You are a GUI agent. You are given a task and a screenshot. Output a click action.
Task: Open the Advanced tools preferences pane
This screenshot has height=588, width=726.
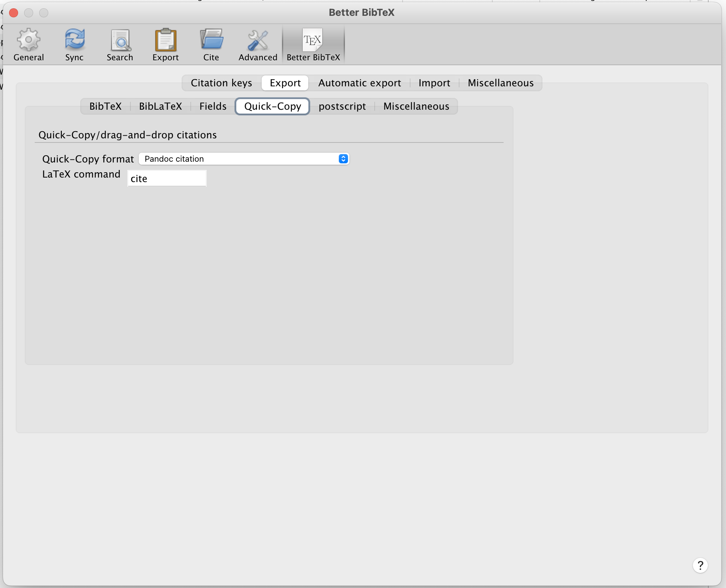(258, 45)
